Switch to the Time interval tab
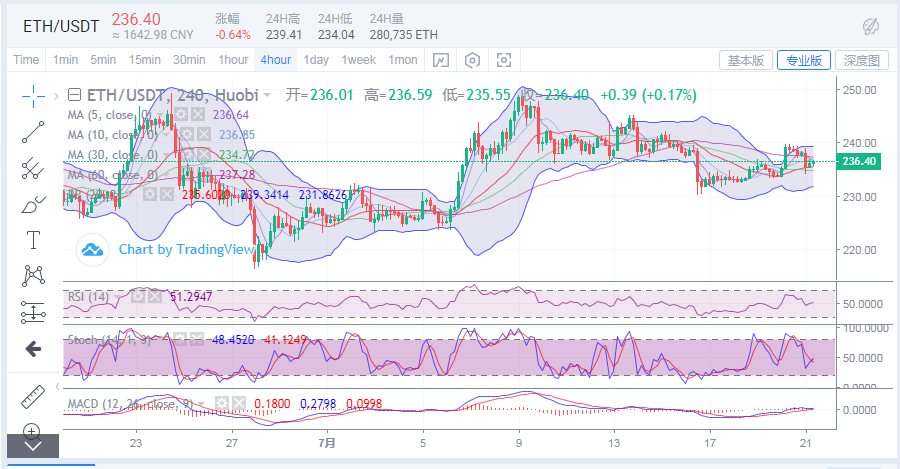This screenshot has height=469, width=900. [x=26, y=60]
